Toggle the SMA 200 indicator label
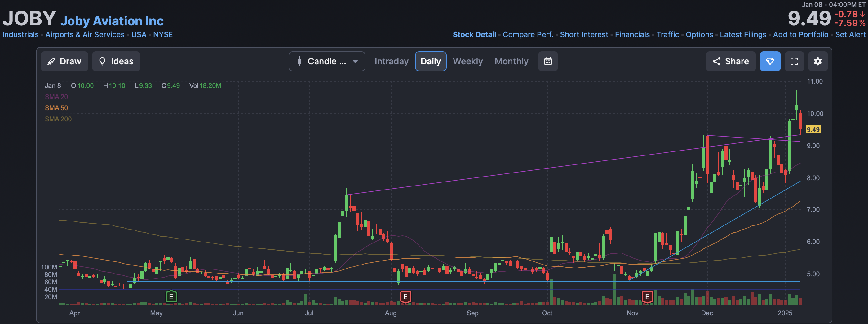Image resolution: width=868 pixels, height=324 pixels. pyautogui.click(x=58, y=119)
